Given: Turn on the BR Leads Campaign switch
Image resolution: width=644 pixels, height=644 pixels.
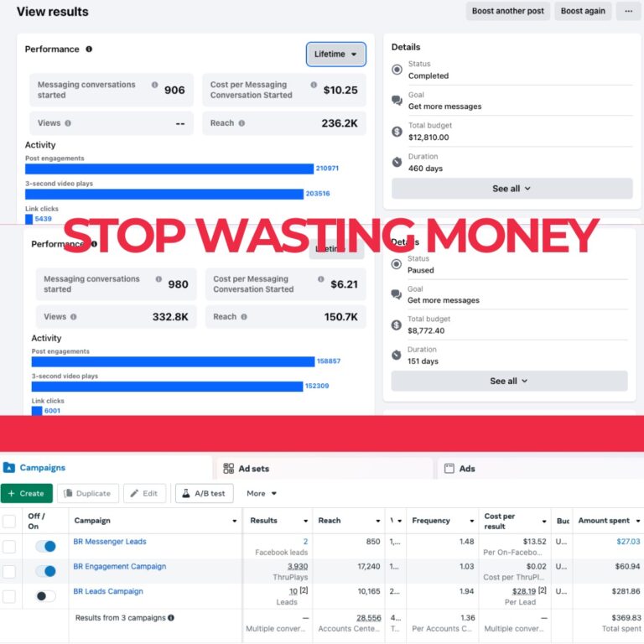Looking at the screenshot, I should pos(45,596).
